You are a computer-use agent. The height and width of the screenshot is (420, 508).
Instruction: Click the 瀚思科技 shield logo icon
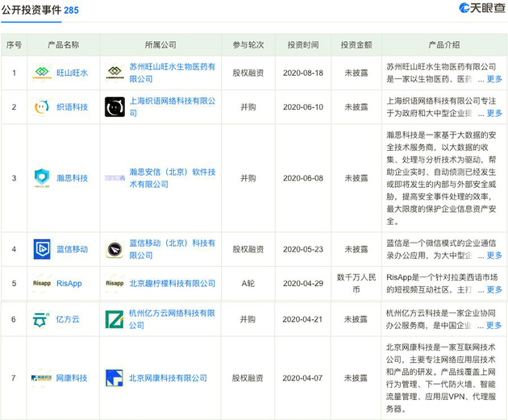pos(42,178)
